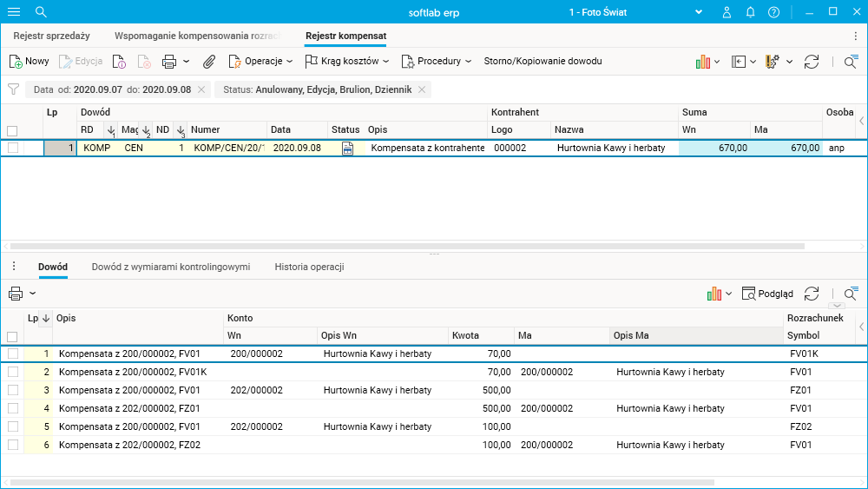Screen dimensions: 868x489
Task: Switch to Rejestr sprzedaży tab
Action: 51,36
